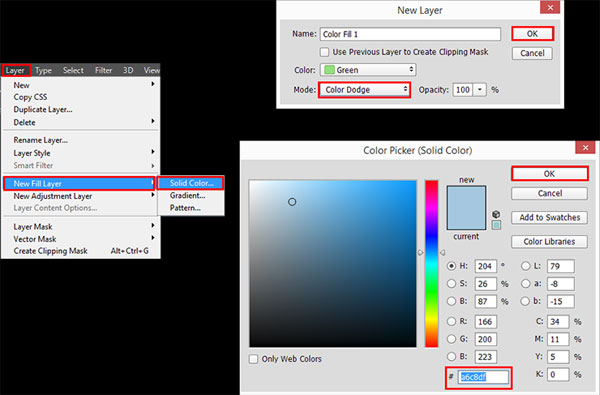Click the Name field containing Color Fill 1
The image size is (600, 395).
[x=410, y=34]
